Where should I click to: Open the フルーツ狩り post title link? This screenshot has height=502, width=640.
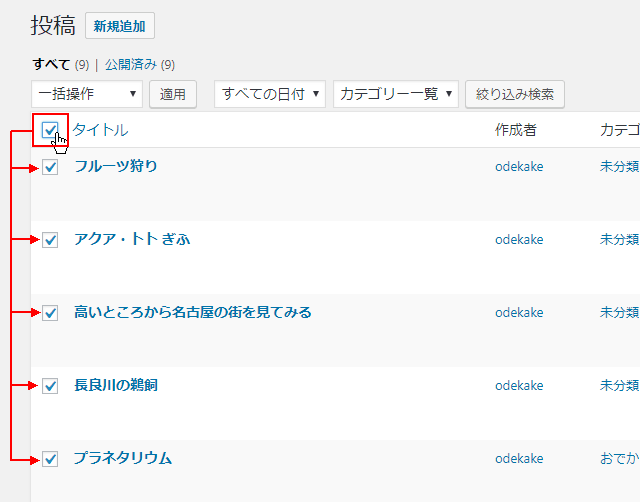click(x=116, y=166)
